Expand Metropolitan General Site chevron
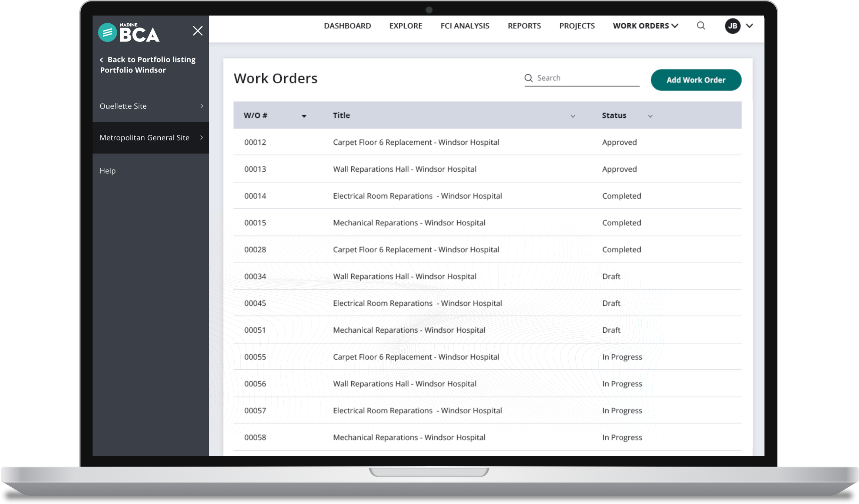Image resolution: width=859 pixels, height=504 pixels. 202,138
